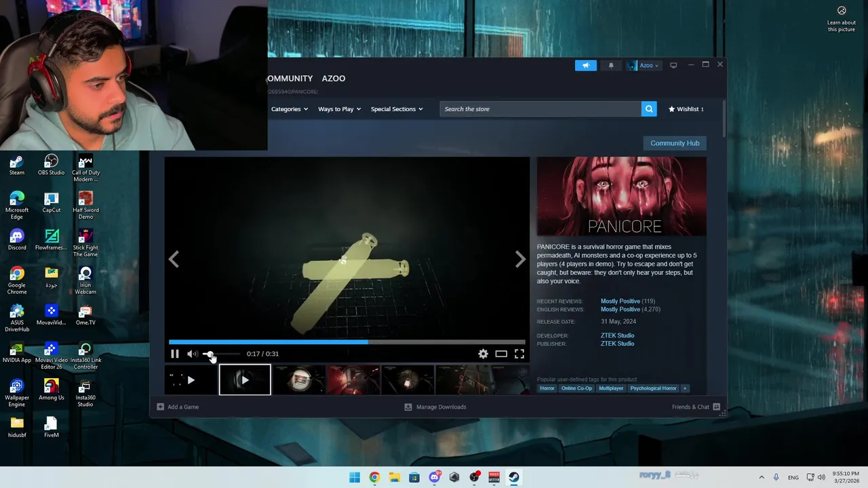Open Chrome from the taskbar
The image size is (868, 488).
(374, 477)
